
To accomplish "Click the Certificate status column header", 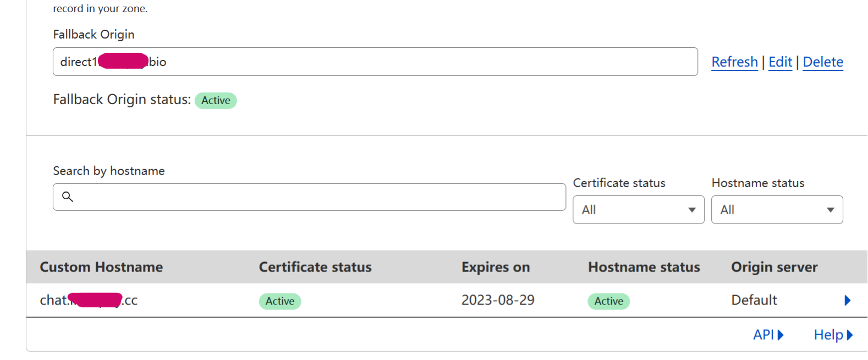I will pos(315,267).
